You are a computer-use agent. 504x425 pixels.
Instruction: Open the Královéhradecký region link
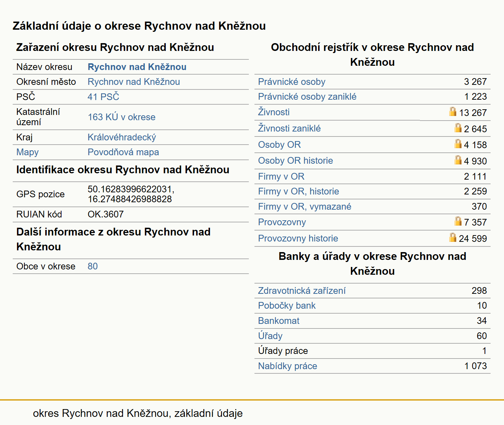point(122,137)
